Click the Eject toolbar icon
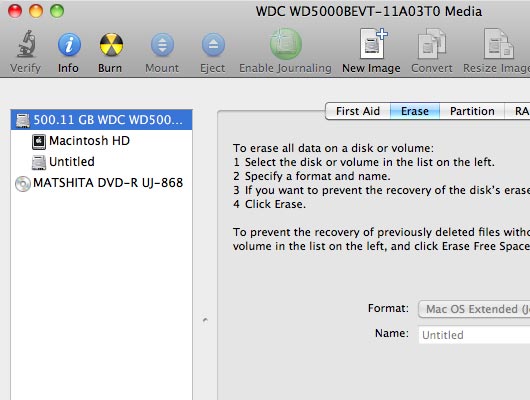530x400 pixels. (213, 44)
